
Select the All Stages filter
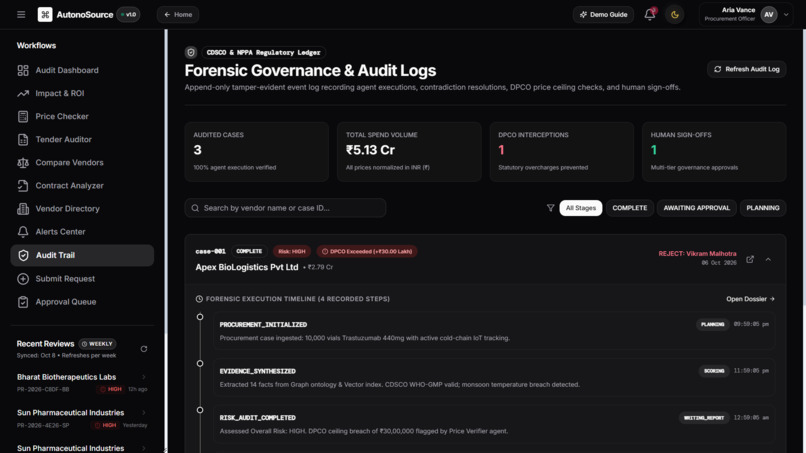tap(581, 208)
